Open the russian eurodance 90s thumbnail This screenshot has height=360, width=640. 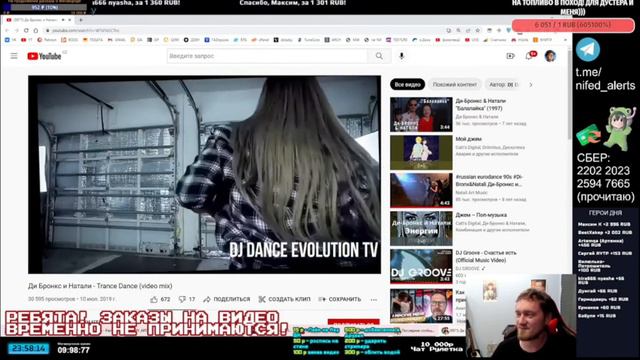(x=421, y=191)
